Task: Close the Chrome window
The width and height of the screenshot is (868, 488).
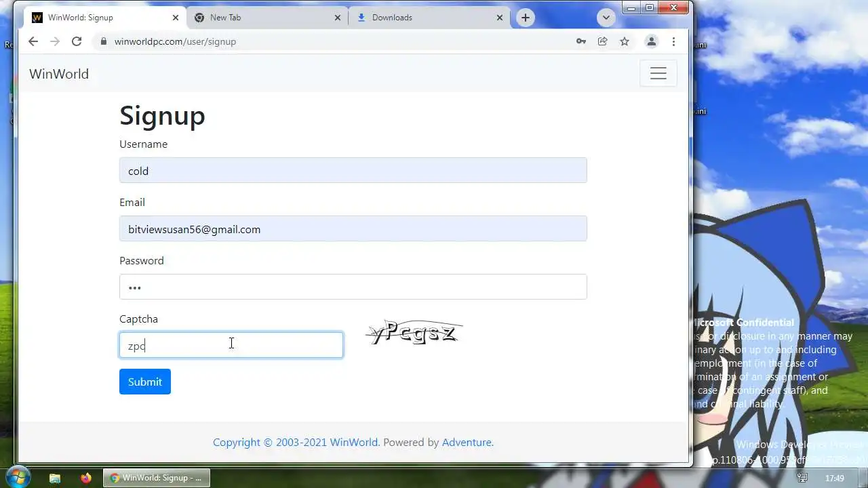Action: 673,7
